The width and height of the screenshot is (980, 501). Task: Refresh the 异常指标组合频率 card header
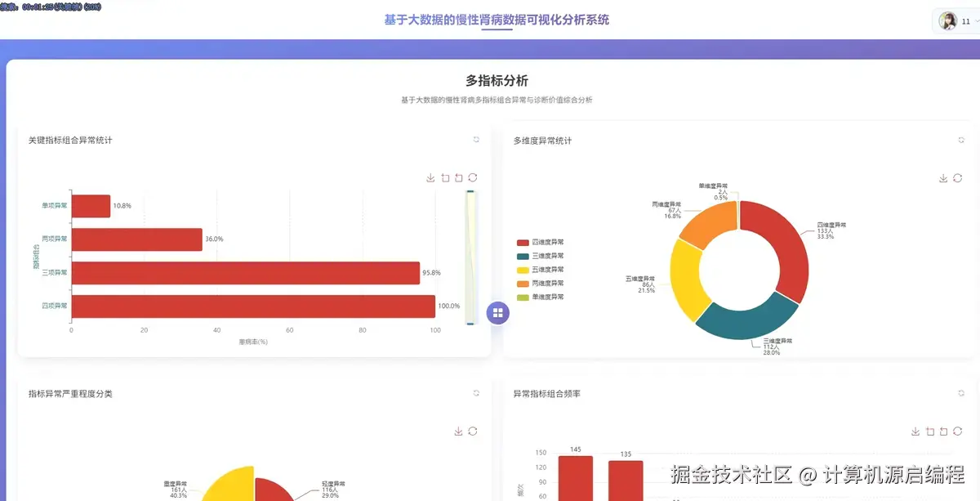(x=961, y=393)
